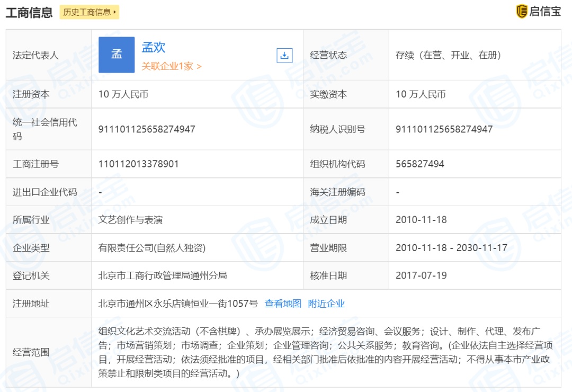Select approval date 2017-07-19
572x392 pixels.
(x=421, y=275)
